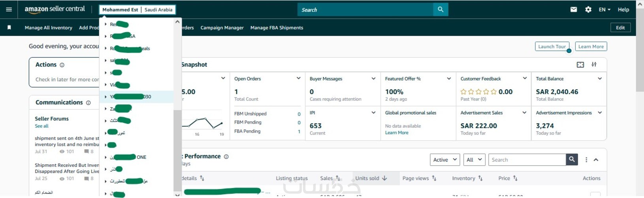Open the See all forums link
Image resolution: width=644 pixels, height=198 pixels.
(x=41, y=126)
